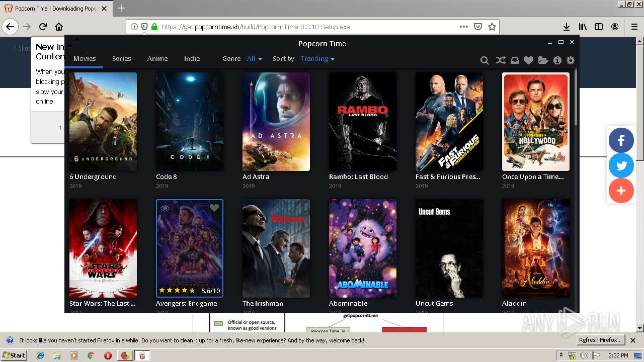This screenshot has height=362, width=644.
Task: Click the Firefox URL address field
Action: 307,27
